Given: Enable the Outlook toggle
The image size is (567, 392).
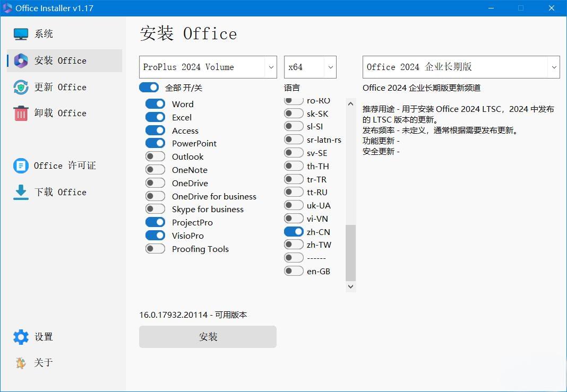Looking at the screenshot, I should pos(155,156).
